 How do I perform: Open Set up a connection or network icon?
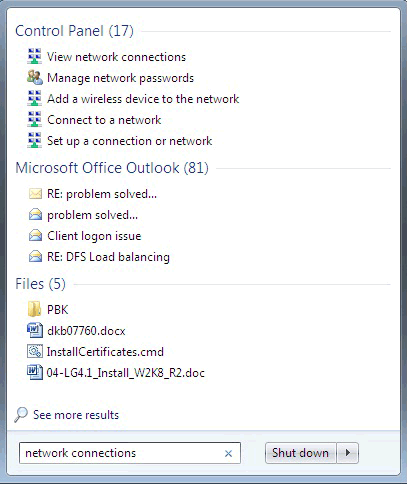[34, 140]
